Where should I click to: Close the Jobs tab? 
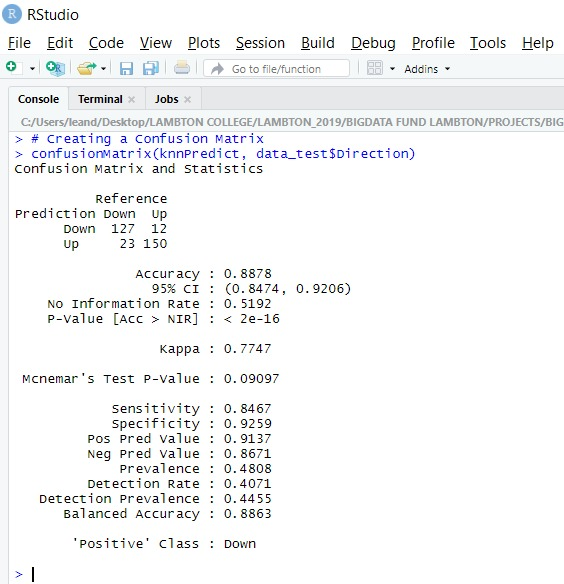click(187, 99)
